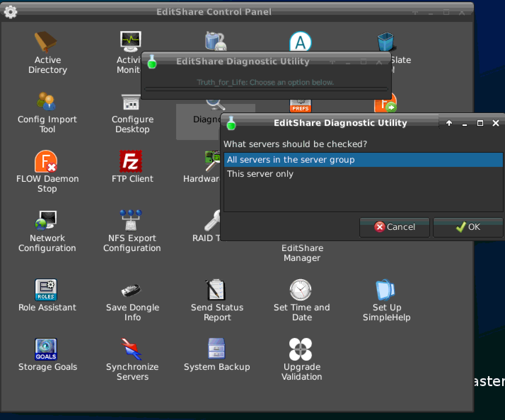The height and width of the screenshot is (420, 505).
Task: Click the Cancel button
Action: (395, 227)
